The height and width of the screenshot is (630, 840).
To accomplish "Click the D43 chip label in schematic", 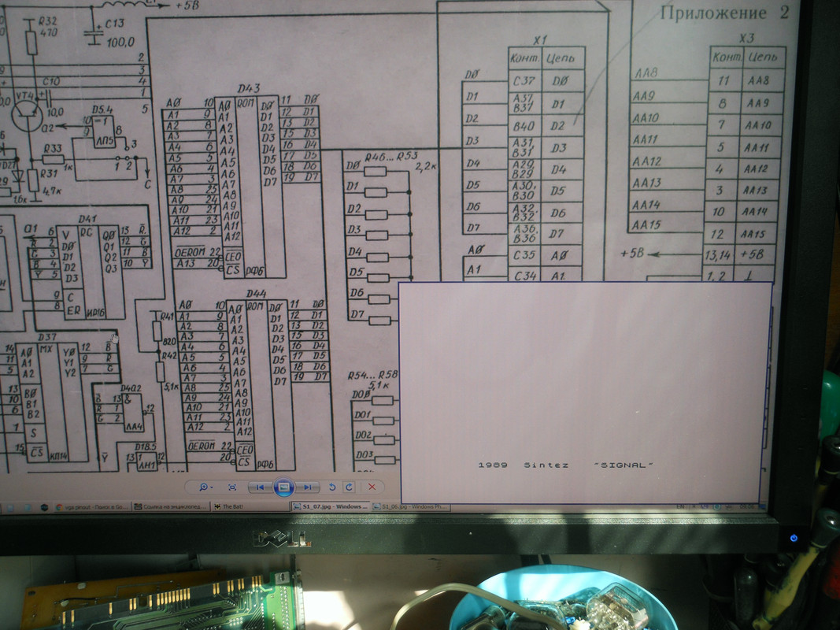I will point(249,88).
